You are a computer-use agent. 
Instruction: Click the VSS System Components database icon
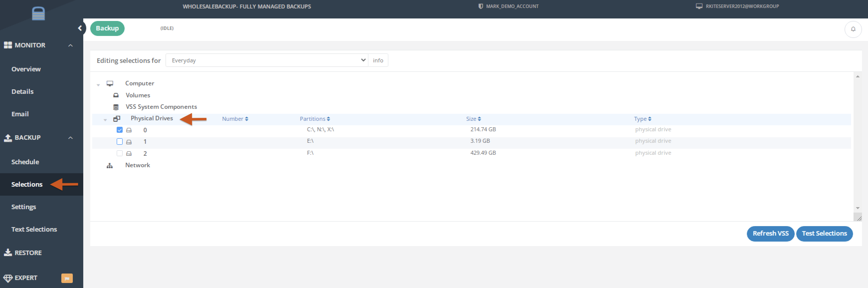[x=116, y=107]
